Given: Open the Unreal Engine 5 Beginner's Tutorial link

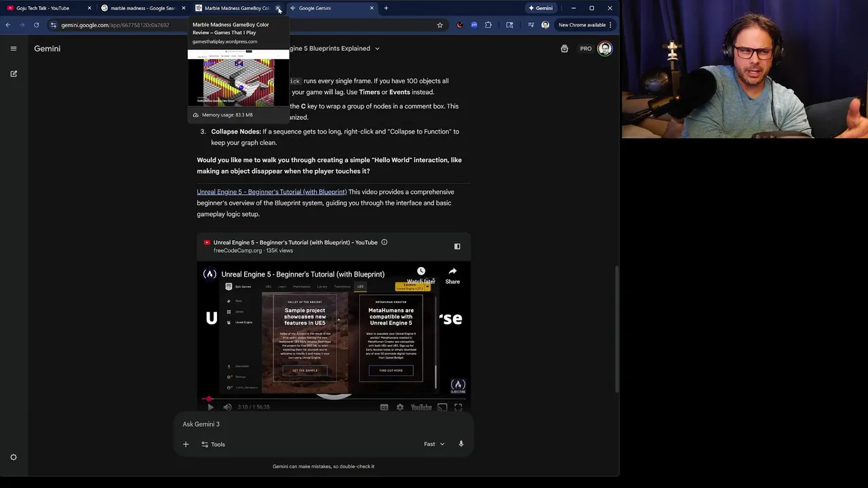Looking at the screenshot, I should coord(272,192).
